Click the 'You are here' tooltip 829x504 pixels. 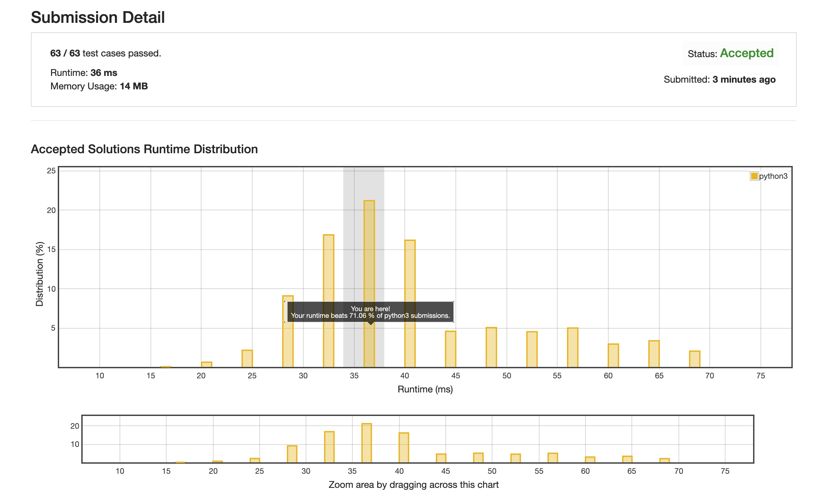pos(370,312)
